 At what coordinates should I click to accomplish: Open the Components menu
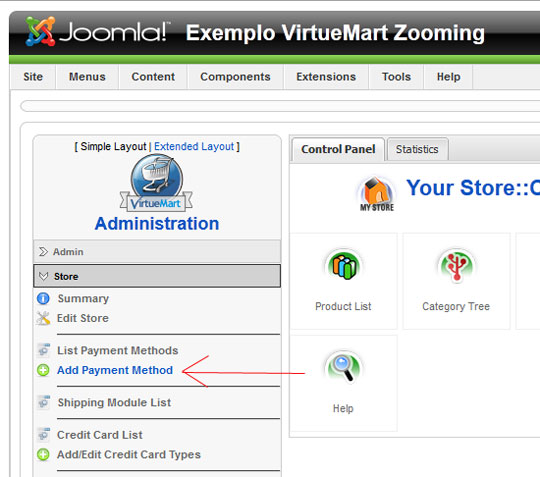(x=235, y=77)
